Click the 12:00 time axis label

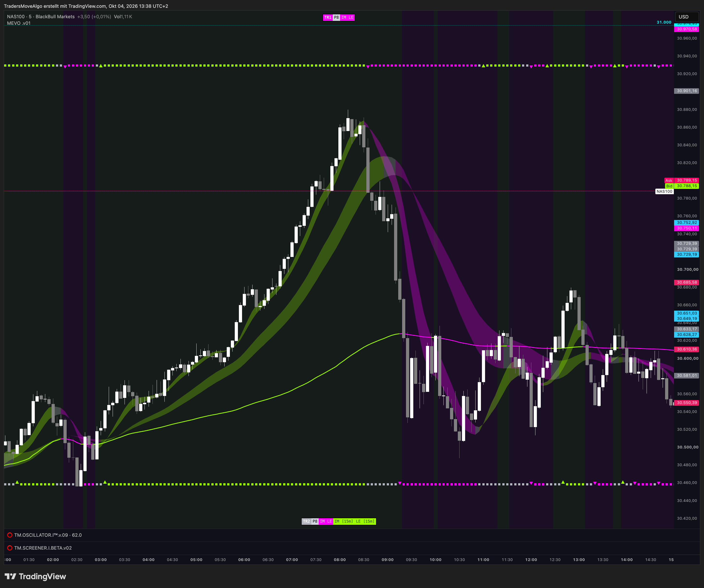(x=531, y=560)
